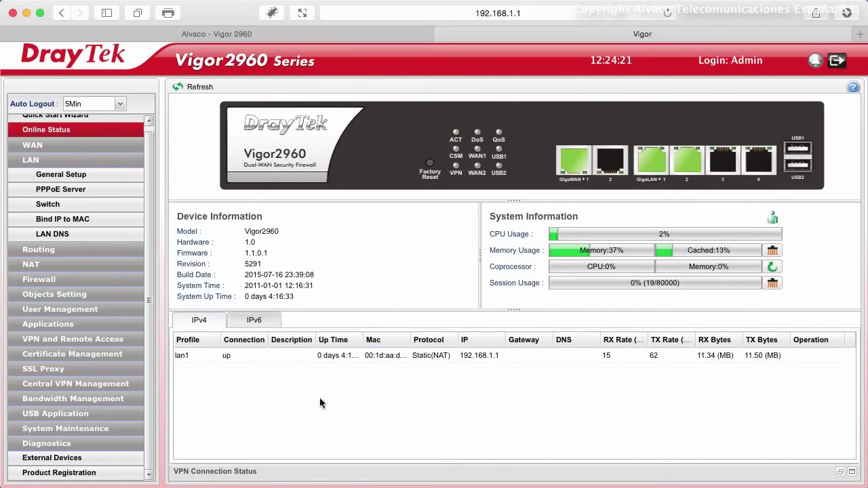Switch to Alvaco - Vigor 2960 browser tab
Screen dimensions: 868x488
pyautogui.click(x=216, y=34)
